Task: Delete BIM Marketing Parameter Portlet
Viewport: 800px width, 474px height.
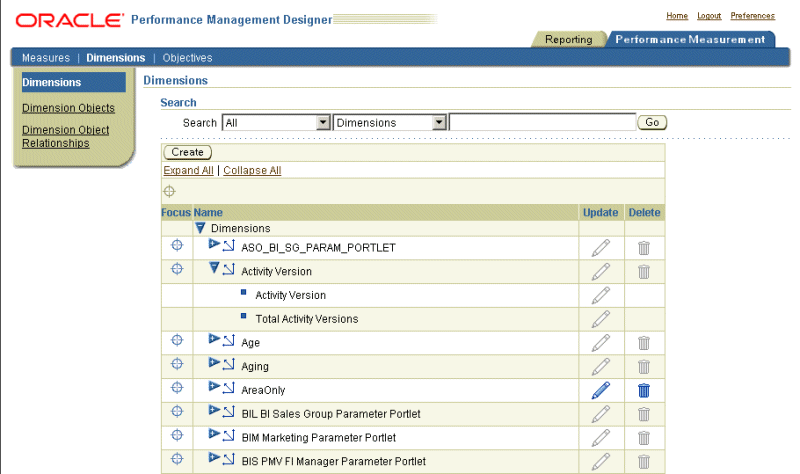Action: point(644,438)
